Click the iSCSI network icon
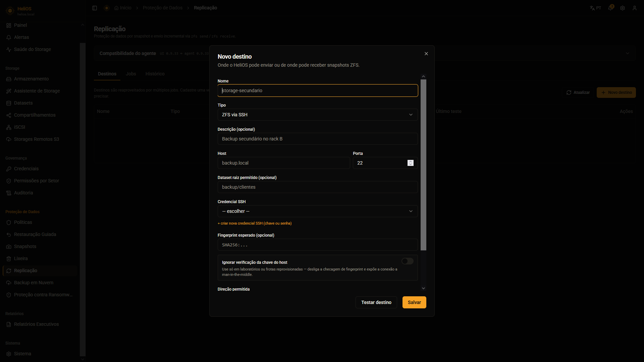The height and width of the screenshot is (362, 644). pyautogui.click(x=9, y=127)
